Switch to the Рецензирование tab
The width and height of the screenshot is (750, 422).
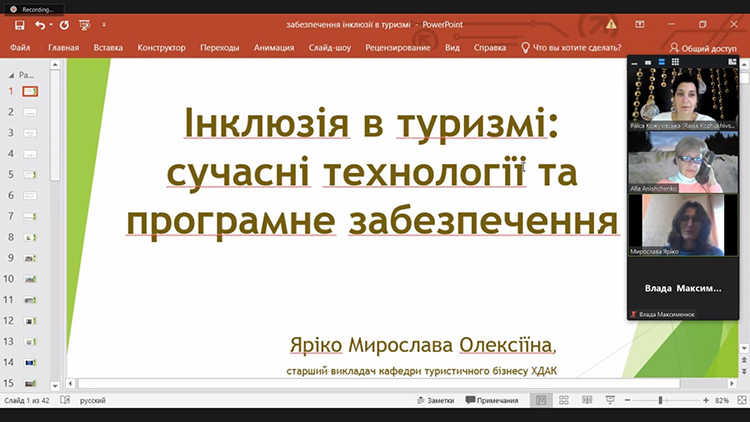(397, 47)
